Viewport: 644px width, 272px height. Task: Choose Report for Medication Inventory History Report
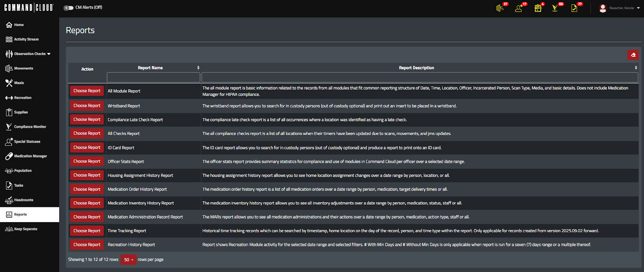click(x=87, y=203)
